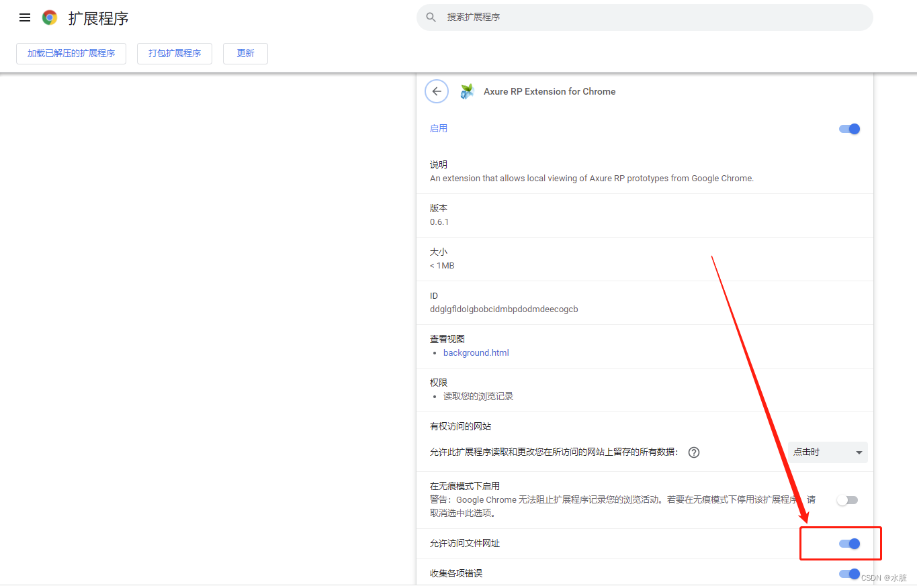Click the 更新 button
Image resolution: width=917 pixels, height=588 pixels.
(x=245, y=54)
